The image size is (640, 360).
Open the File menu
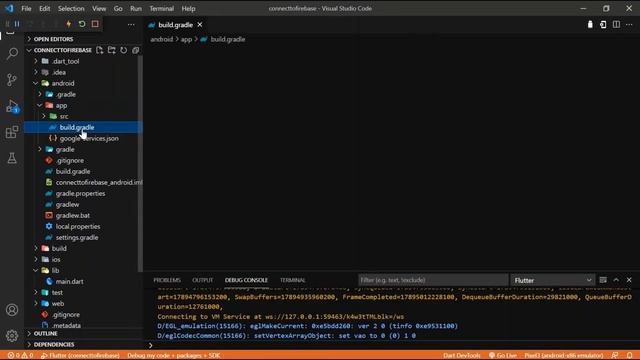[26, 8]
